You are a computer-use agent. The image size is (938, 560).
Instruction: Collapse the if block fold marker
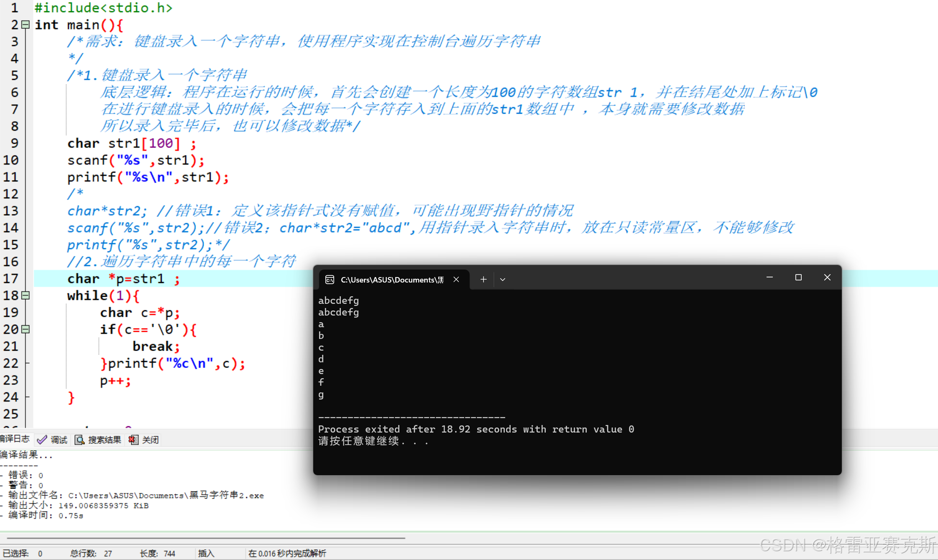tap(26, 329)
